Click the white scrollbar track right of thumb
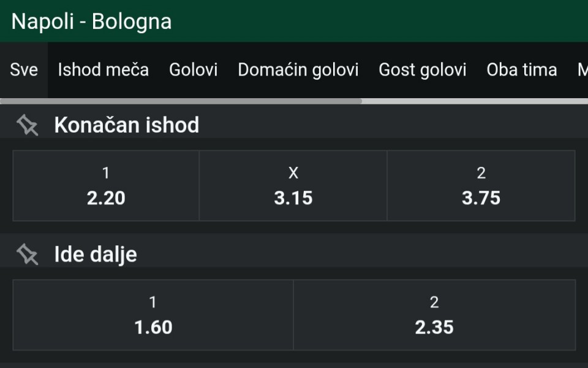This screenshot has width=588, height=368. point(475,101)
